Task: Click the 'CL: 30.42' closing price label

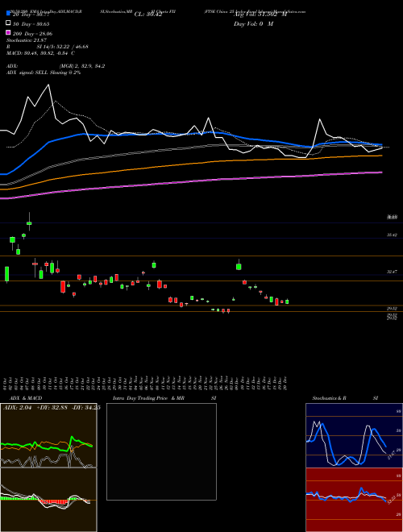Action: [x=148, y=15]
